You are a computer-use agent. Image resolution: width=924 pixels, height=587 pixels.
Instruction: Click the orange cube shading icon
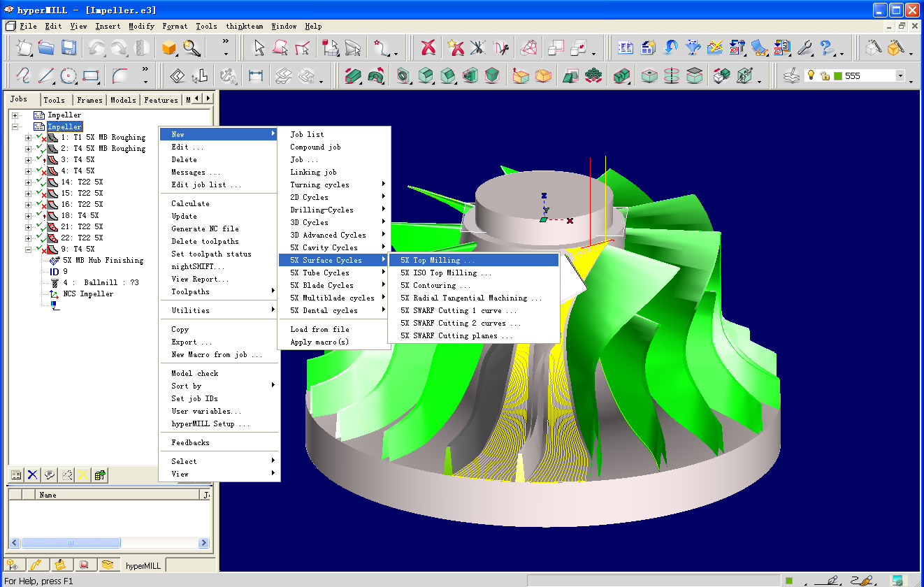168,48
